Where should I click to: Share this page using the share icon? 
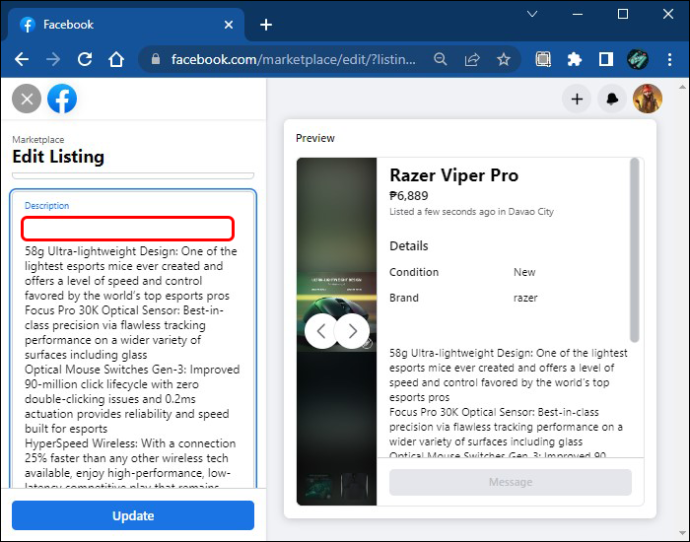[x=472, y=59]
